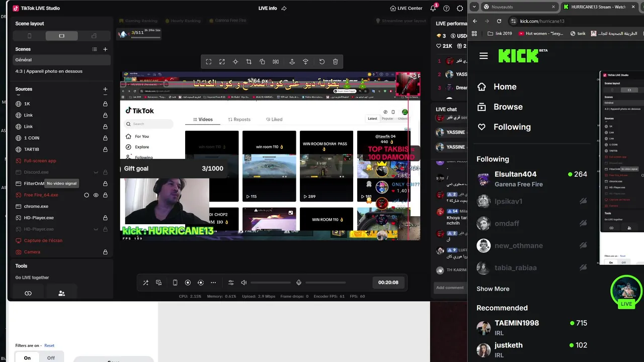The height and width of the screenshot is (362, 644).
Task: Expand Kick Show More following list
Action: 493,289
